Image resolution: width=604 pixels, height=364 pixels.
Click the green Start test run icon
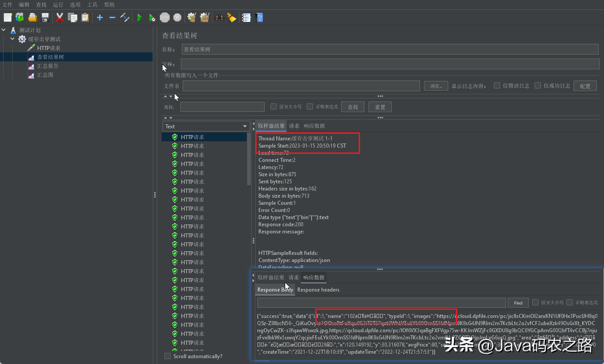(140, 17)
